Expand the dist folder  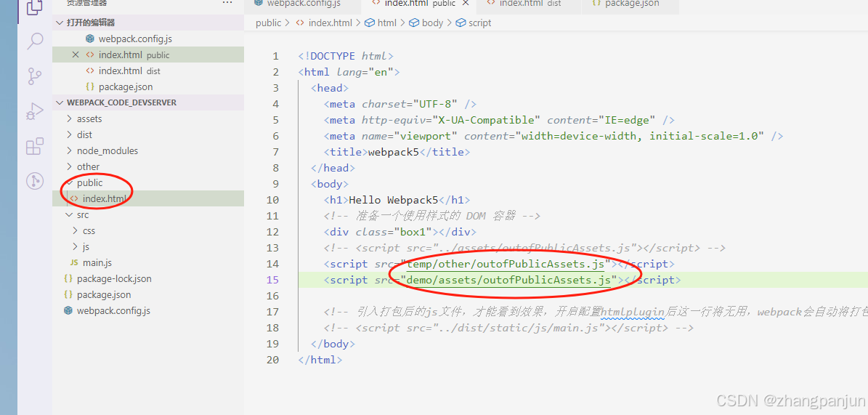pos(84,134)
